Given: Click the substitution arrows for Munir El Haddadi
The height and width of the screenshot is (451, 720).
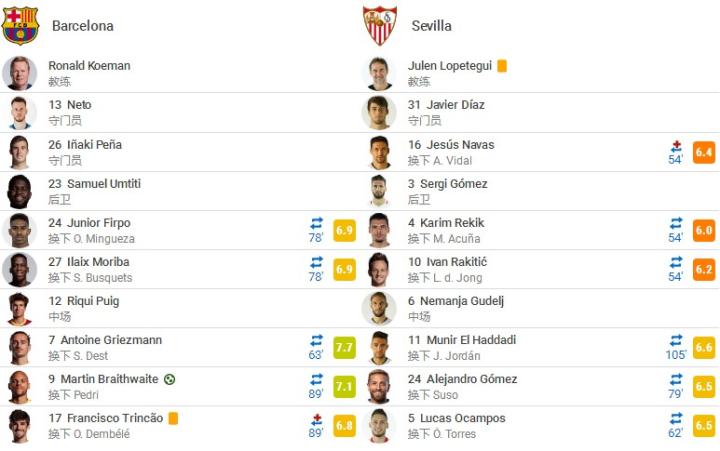Looking at the screenshot, I should [676, 340].
